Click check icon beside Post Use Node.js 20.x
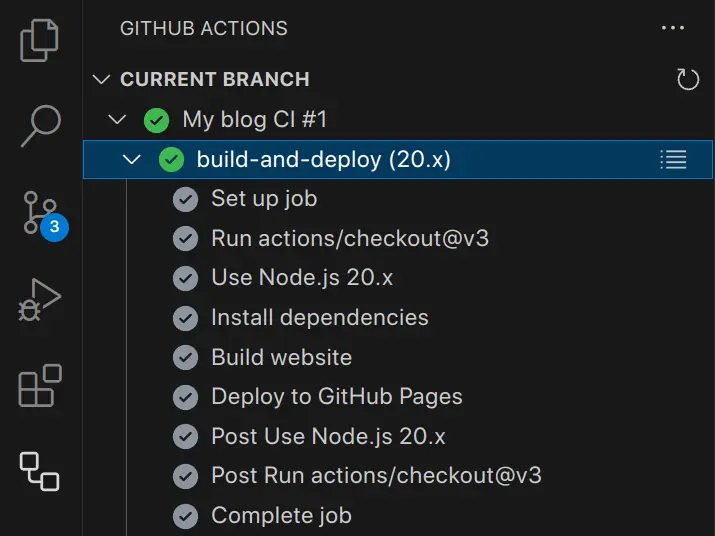The width and height of the screenshot is (715, 536). tap(186, 437)
